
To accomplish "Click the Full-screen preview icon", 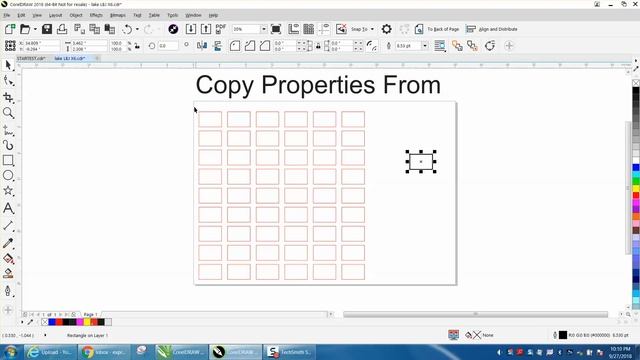I will pyautogui.click(x=276, y=29).
